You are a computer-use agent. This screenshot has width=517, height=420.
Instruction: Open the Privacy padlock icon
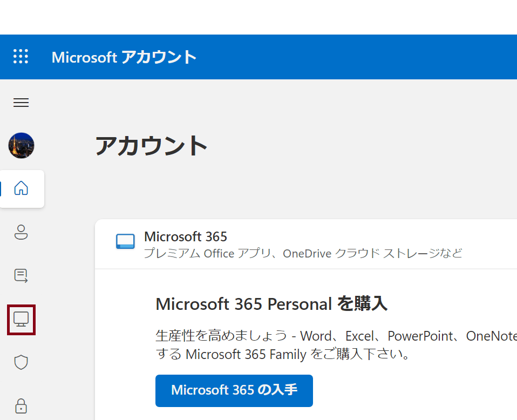click(x=21, y=406)
